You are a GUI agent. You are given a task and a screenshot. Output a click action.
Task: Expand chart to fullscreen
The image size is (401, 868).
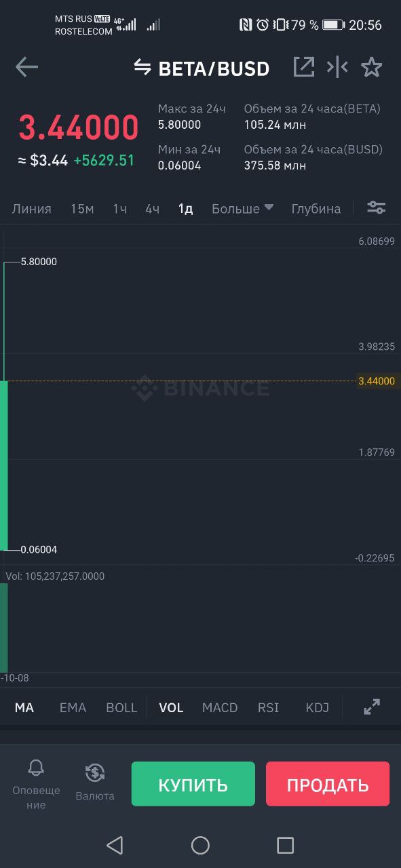tap(372, 707)
